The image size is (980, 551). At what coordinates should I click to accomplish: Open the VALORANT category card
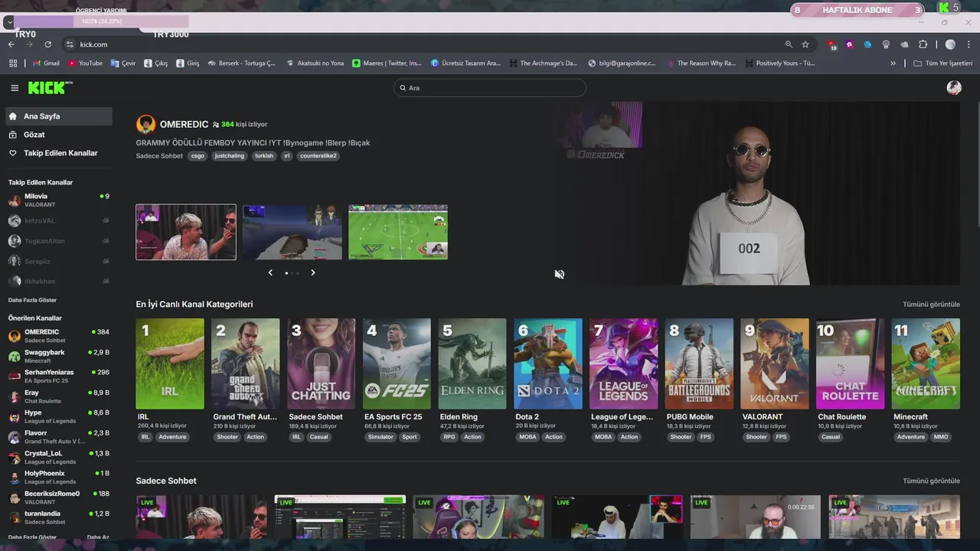[775, 364]
